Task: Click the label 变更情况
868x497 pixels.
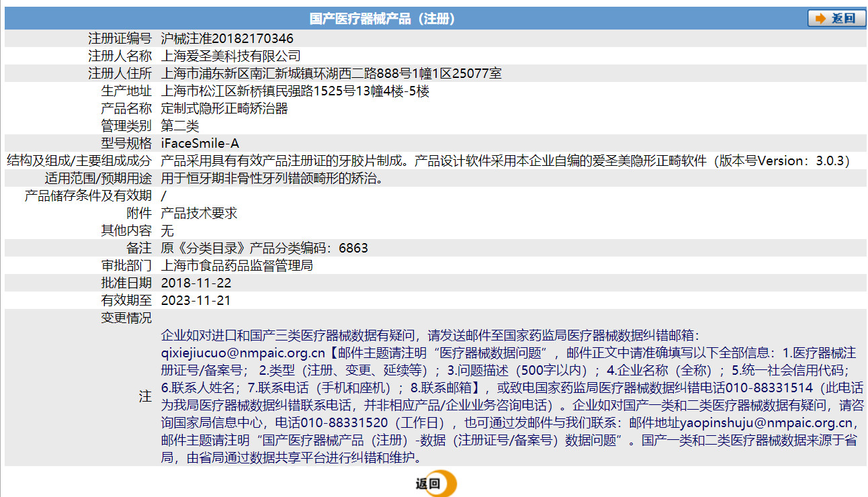Action: tap(126, 318)
